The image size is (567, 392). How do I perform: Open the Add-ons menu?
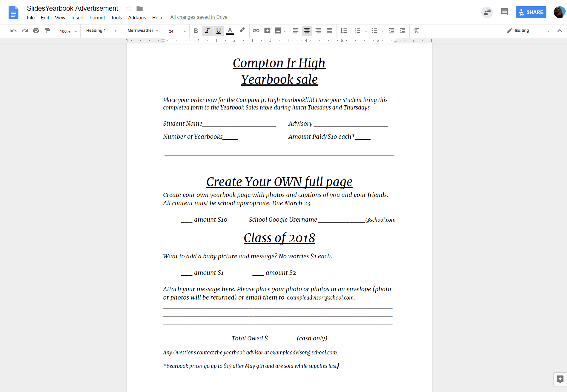pos(137,18)
